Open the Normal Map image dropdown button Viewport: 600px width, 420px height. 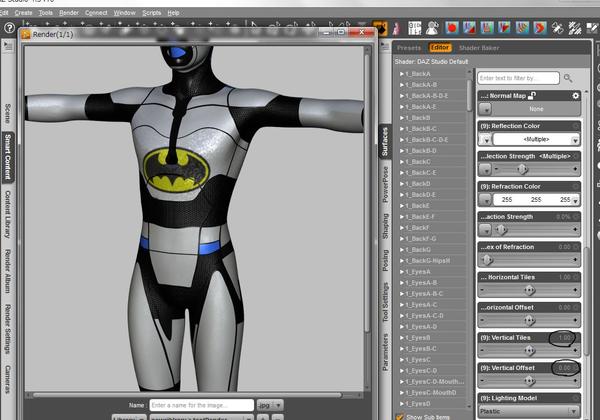click(485, 109)
